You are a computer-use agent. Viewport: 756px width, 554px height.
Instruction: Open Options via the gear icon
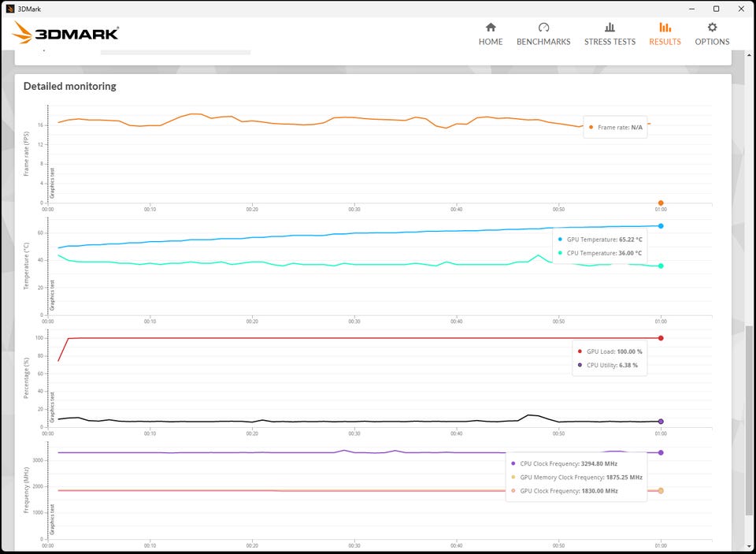click(x=712, y=27)
